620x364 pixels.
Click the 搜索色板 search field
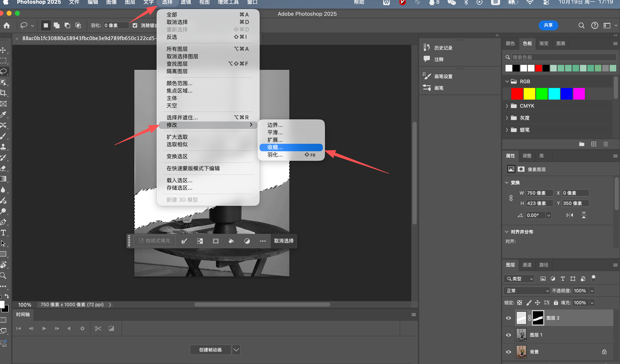564,57
